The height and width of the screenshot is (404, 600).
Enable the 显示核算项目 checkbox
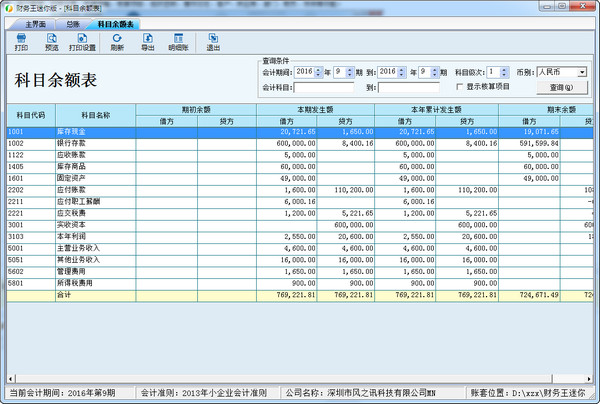459,87
